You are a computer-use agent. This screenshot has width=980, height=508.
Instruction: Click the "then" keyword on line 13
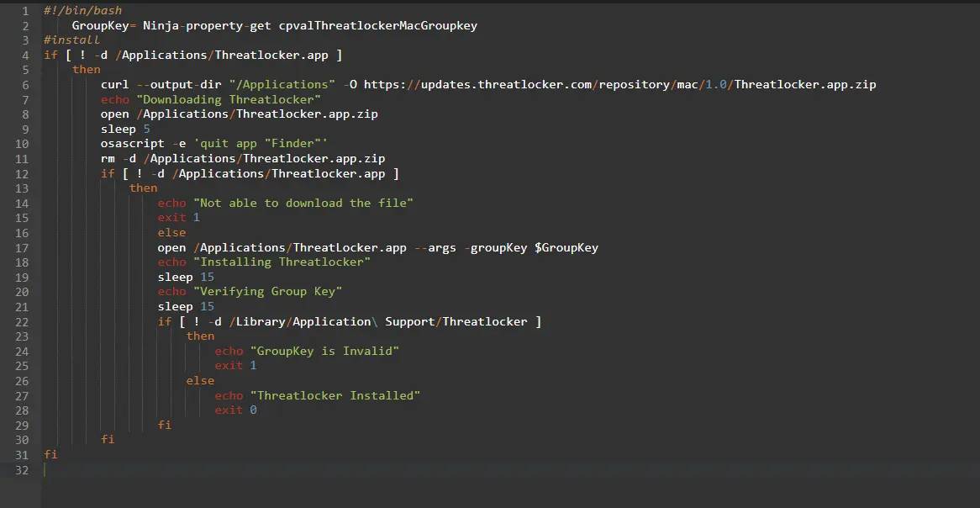click(x=143, y=188)
